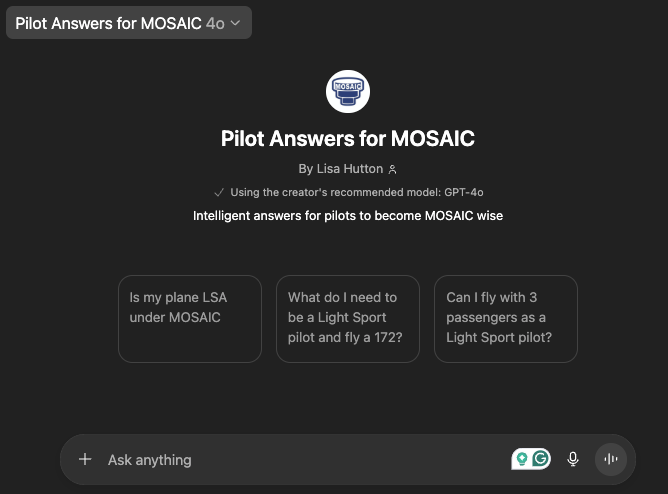Click the 'Using the creator's recommended model' notice
Image resolution: width=668 pixels, height=494 pixels.
pos(357,192)
